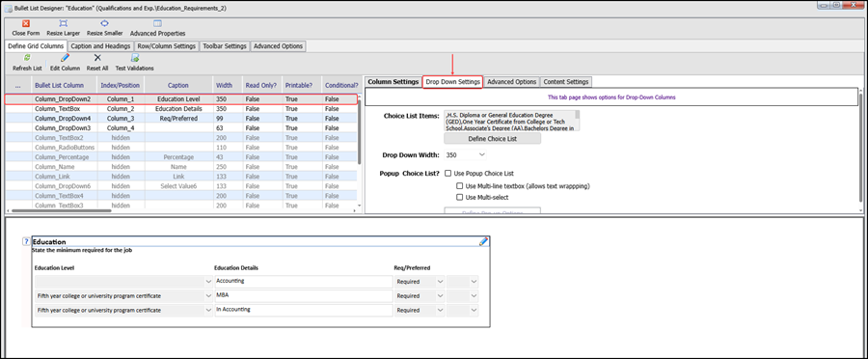Open last blank dropdown in Accounting row
868x359 pixels.
click(x=474, y=282)
